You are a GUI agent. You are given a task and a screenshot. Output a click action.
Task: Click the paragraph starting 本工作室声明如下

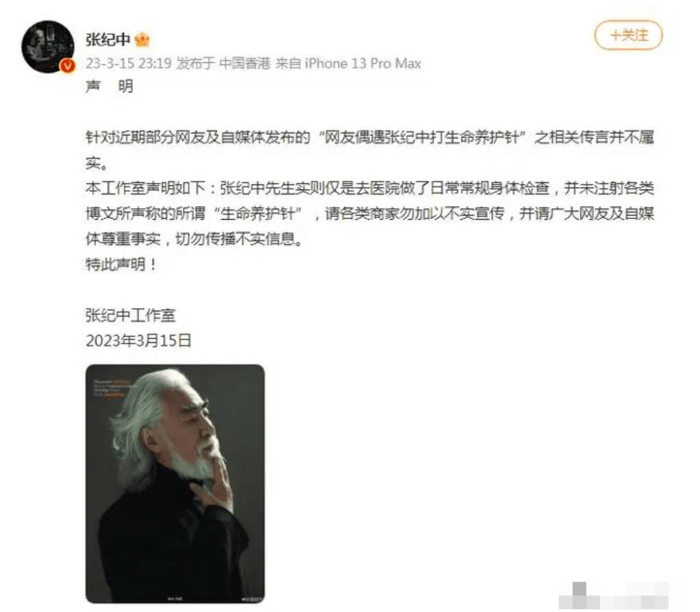point(370,214)
